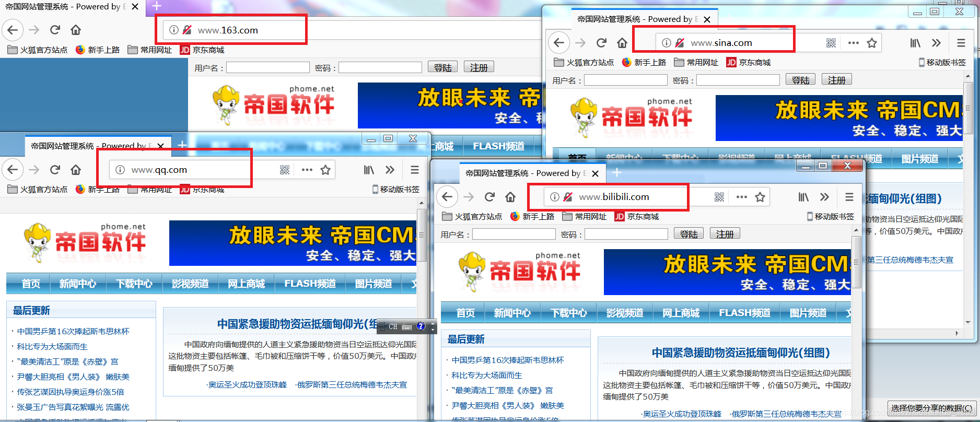Go back in the bilibili.com window

tap(448, 196)
